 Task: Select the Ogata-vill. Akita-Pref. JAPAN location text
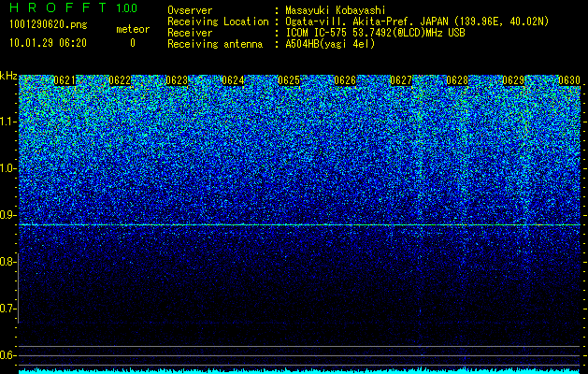(x=417, y=22)
